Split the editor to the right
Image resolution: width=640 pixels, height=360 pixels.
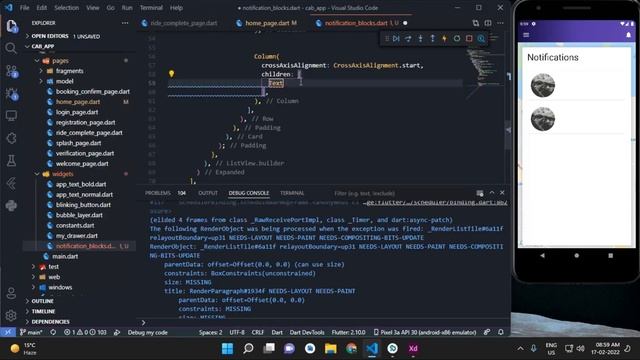coord(488,23)
